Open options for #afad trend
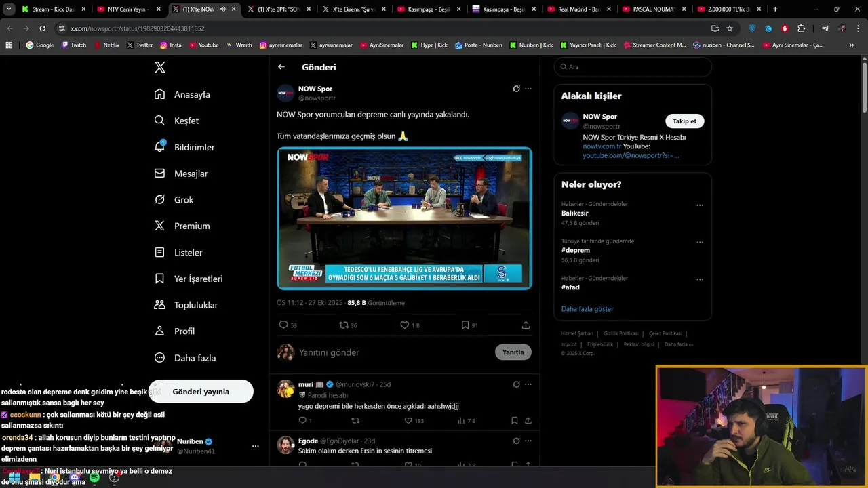Screen dimensions: 868x488 [700, 279]
